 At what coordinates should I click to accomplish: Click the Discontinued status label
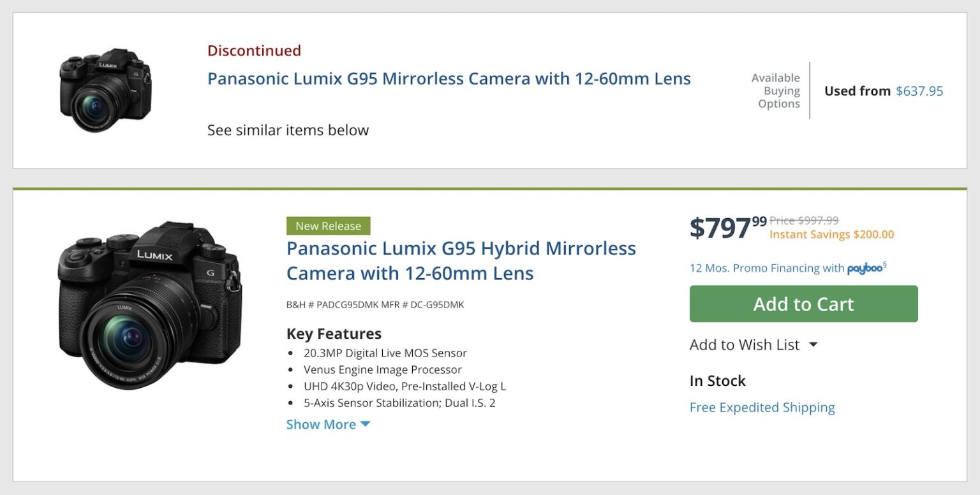click(x=253, y=50)
